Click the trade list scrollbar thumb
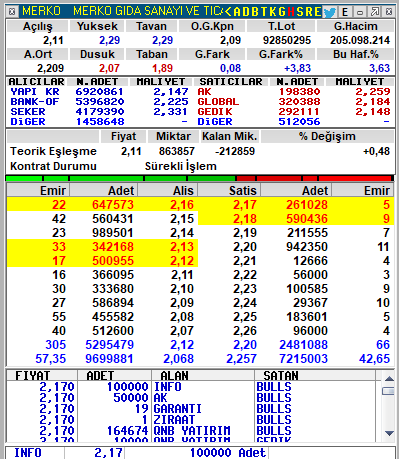Image resolution: width=399 pixels, height=459 pixels. (x=389, y=391)
